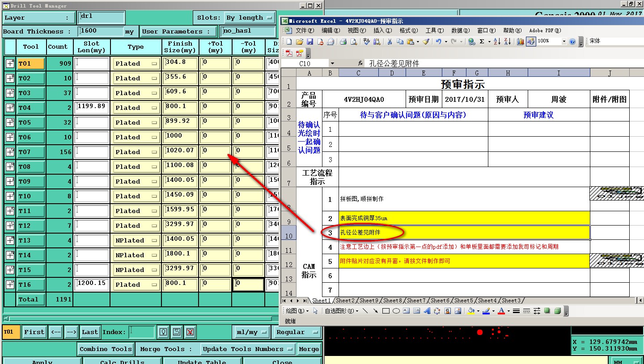Image resolution: width=644 pixels, height=364 pixels.
Task: Click the Excel font name box 宋体
Action: click(x=615, y=41)
